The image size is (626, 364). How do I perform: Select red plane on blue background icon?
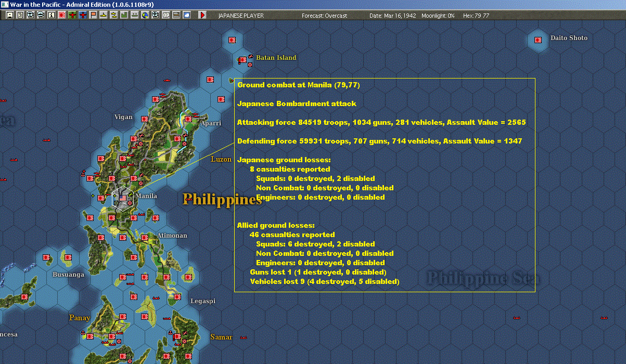(x=83, y=16)
